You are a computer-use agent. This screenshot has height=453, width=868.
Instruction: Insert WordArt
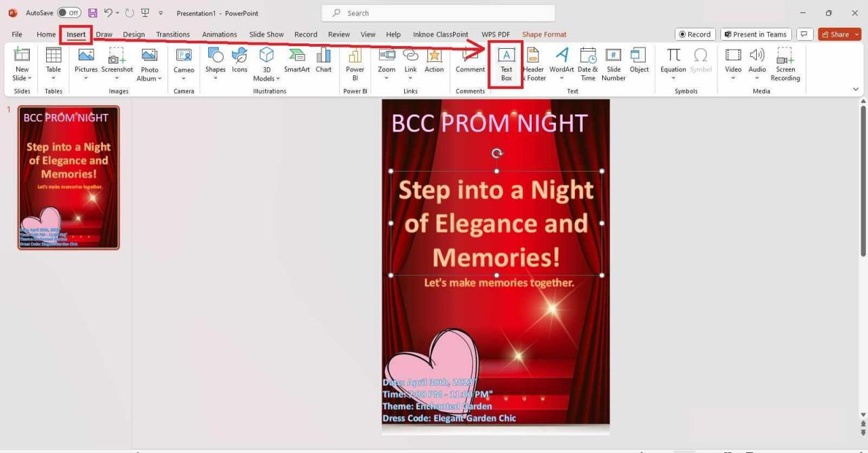pyautogui.click(x=561, y=64)
